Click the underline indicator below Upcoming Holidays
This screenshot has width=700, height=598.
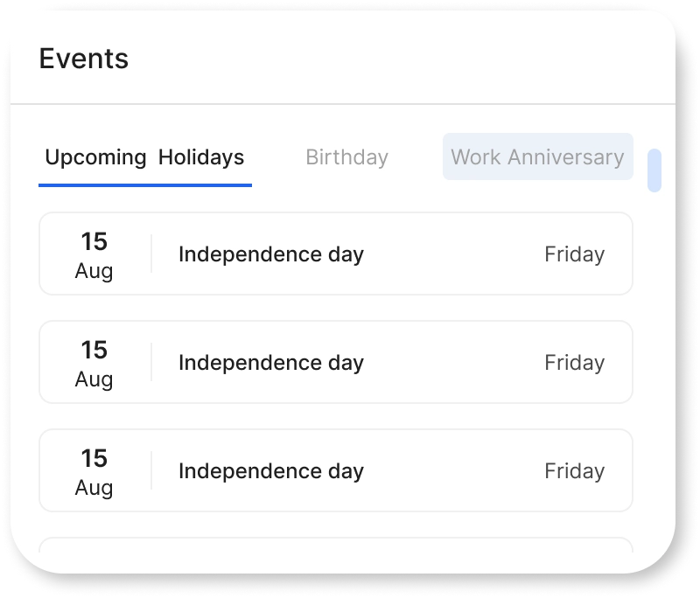tap(144, 184)
